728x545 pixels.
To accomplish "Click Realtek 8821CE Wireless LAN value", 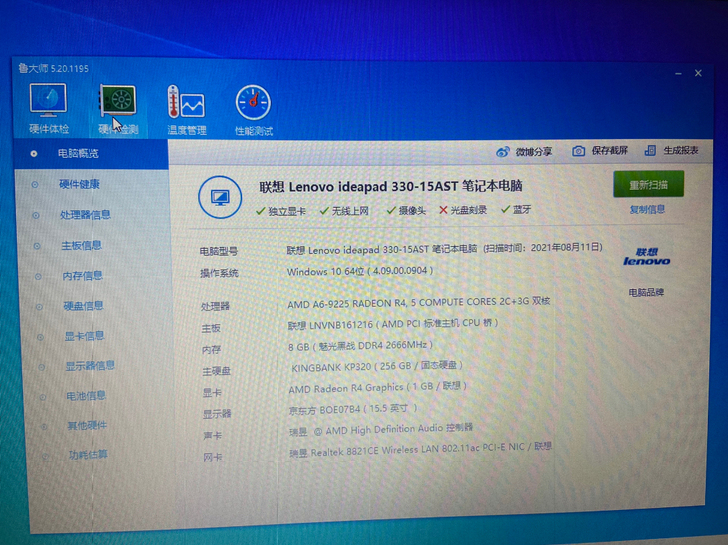I will coord(421,449).
